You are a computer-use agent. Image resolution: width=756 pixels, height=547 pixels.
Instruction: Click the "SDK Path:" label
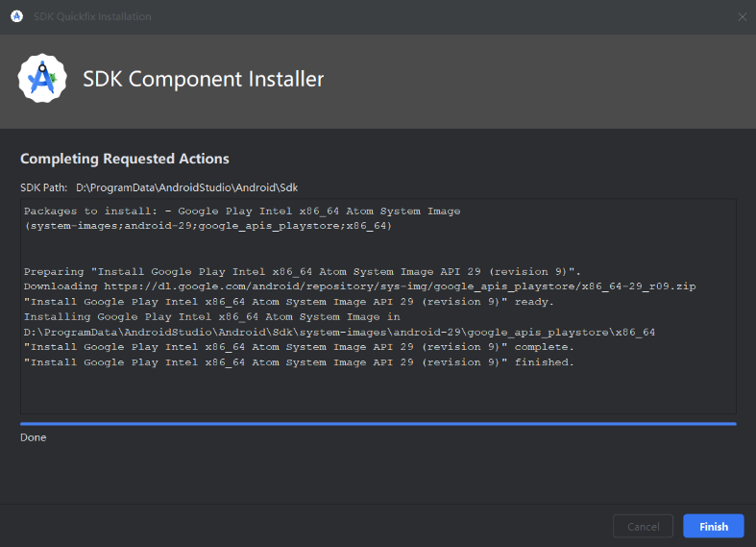click(x=44, y=186)
